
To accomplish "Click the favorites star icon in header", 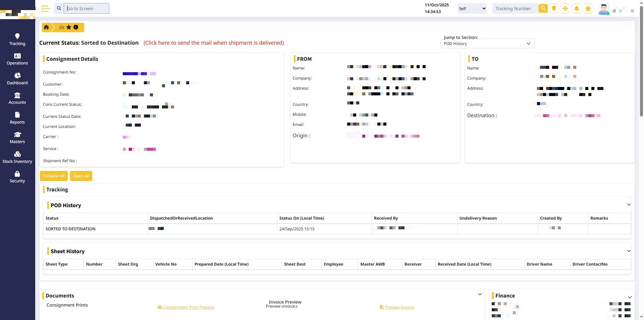I will click(x=588, y=8).
